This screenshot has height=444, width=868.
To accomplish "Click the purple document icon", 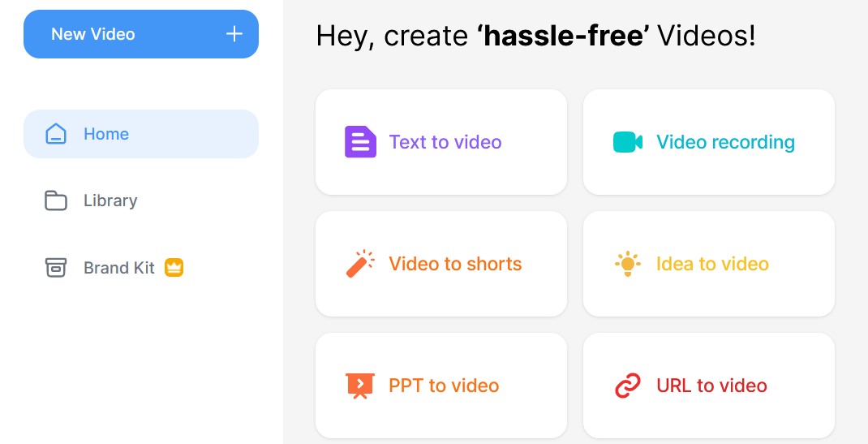I will point(360,142).
